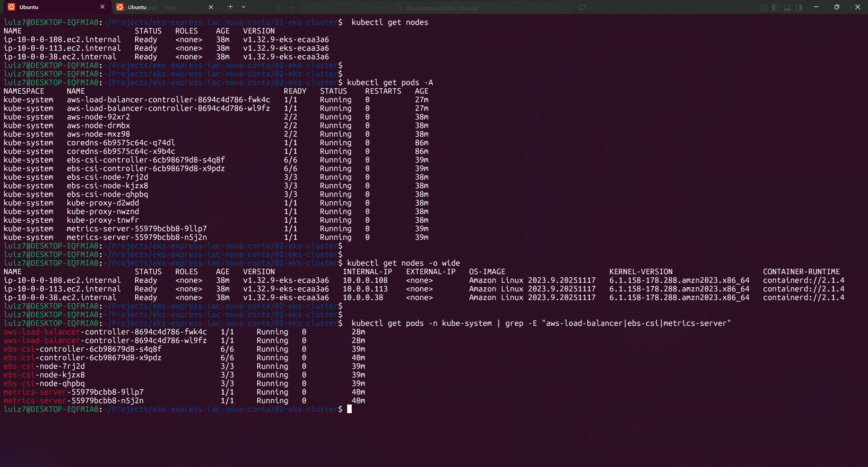Toggle the primary side bar
This screenshot has width=868, height=467.
tap(775, 8)
